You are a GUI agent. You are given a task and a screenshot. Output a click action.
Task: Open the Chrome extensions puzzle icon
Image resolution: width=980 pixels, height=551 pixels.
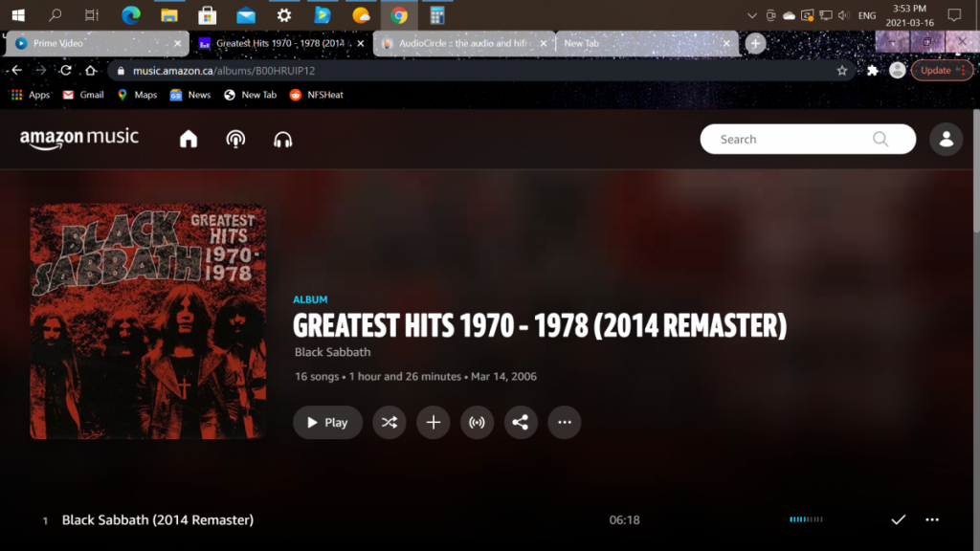[x=873, y=71]
